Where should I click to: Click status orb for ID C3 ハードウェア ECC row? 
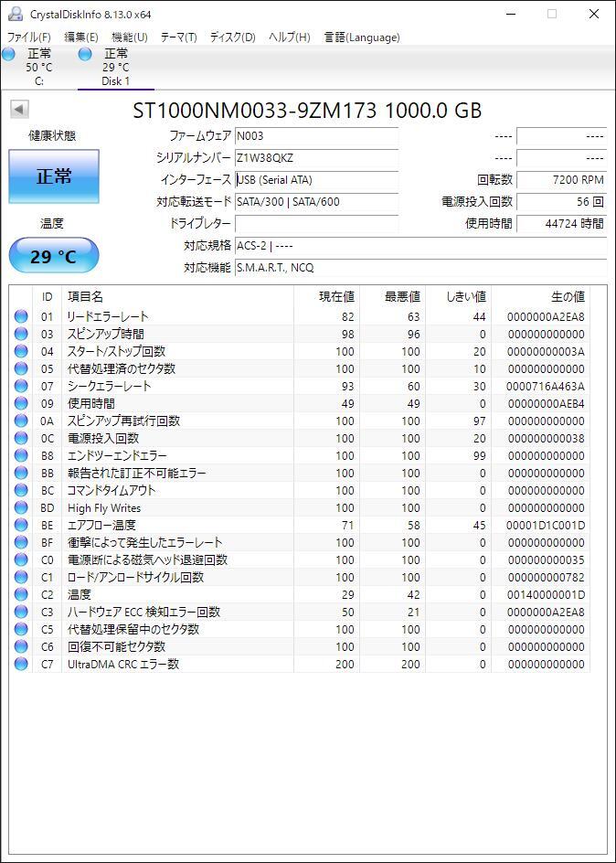pos(21,612)
